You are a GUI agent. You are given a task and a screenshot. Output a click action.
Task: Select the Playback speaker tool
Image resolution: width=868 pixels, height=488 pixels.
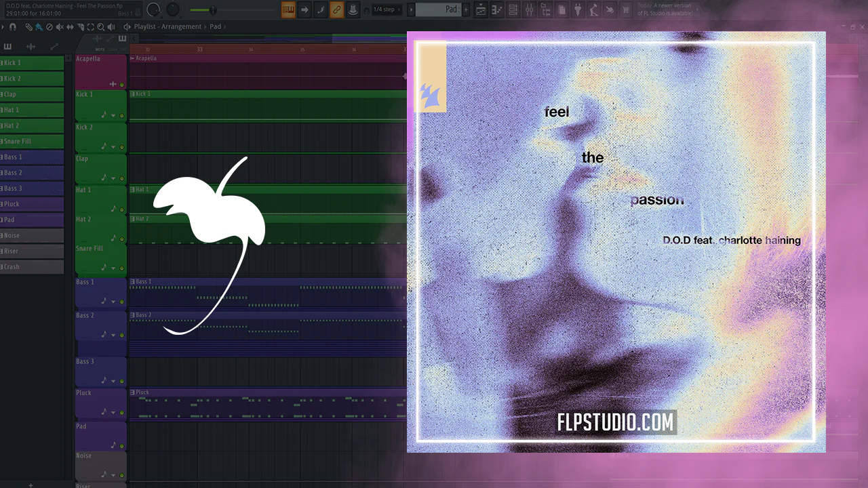click(x=111, y=27)
